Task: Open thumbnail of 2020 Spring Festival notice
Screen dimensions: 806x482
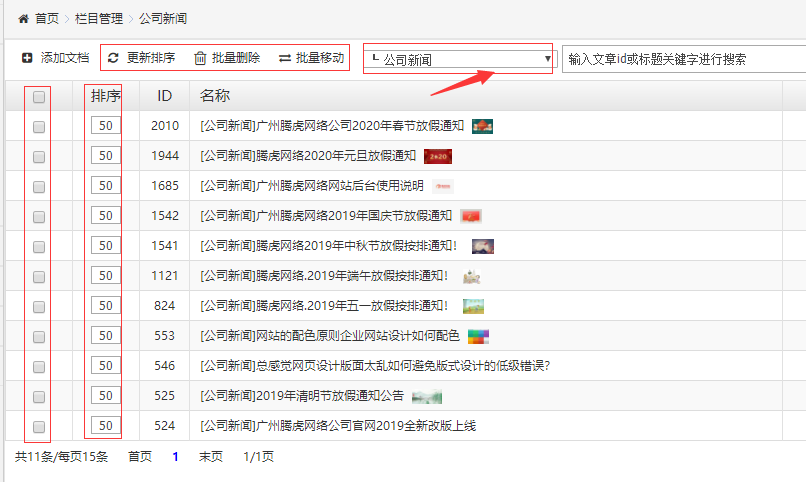Action: [x=483, y=127]
